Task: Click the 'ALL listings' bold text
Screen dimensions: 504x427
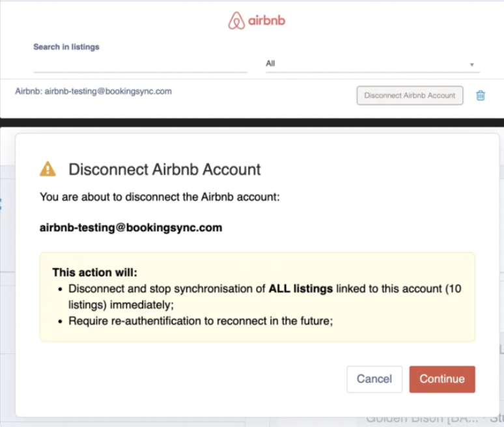Action: pos(301,288)
